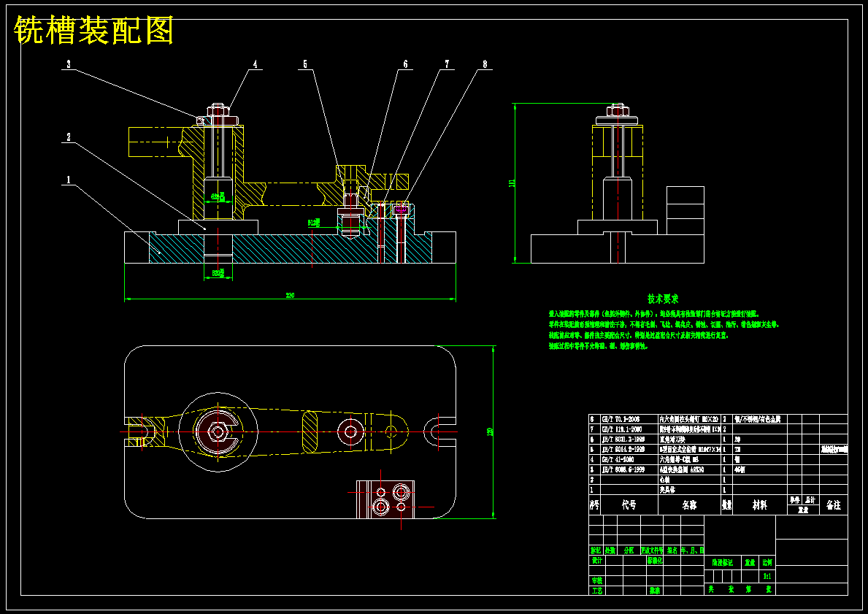Select the 1:1 scale value in title block

(x=767, y=576)
